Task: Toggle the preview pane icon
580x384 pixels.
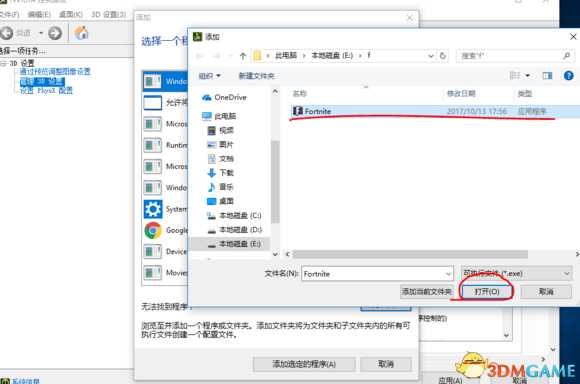Action: (x=547, y=76)
